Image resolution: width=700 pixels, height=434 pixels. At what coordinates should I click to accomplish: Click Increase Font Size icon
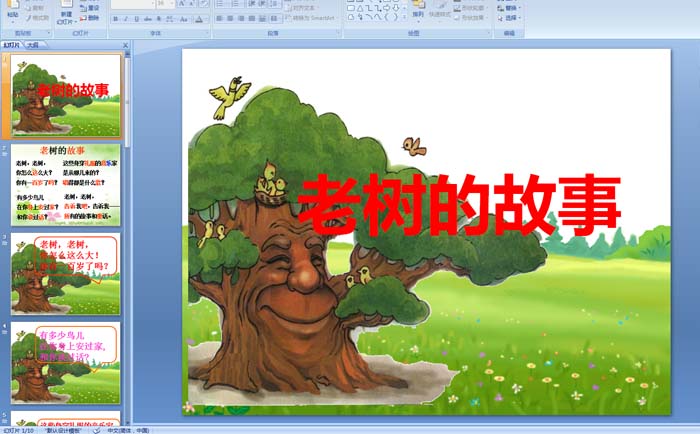pyautogui.click(x=182, y=4)
